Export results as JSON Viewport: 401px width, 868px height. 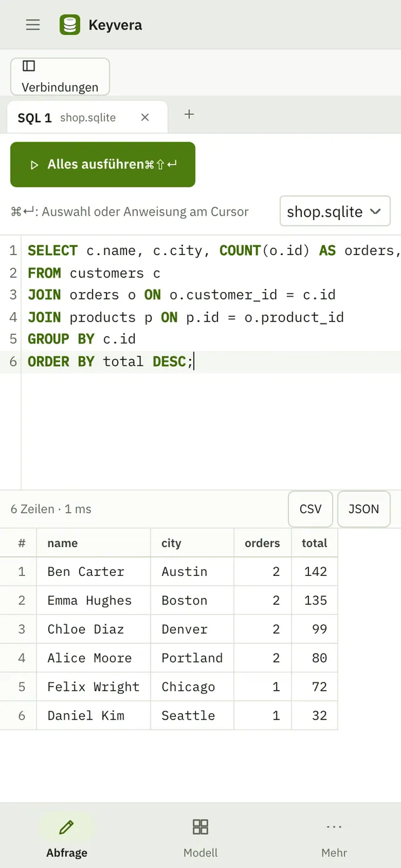[363, 509]
